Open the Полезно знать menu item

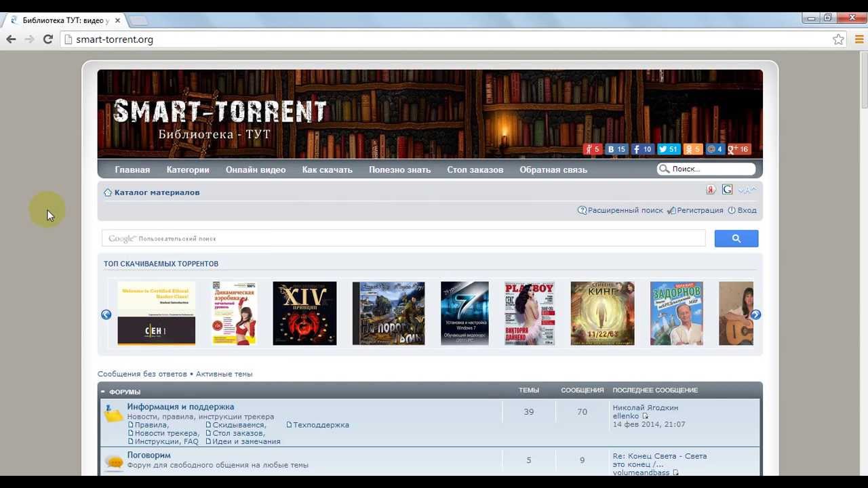click(400, 169)
